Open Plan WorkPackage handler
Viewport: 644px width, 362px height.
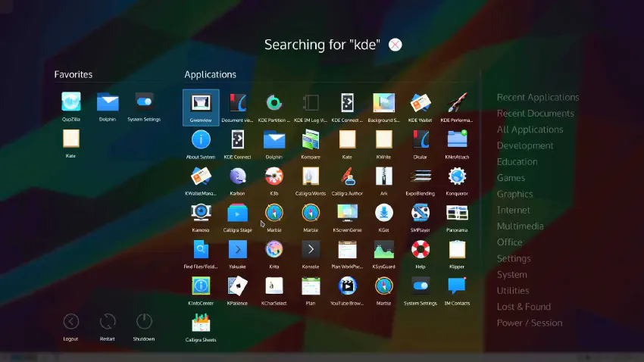pos(347,254)
